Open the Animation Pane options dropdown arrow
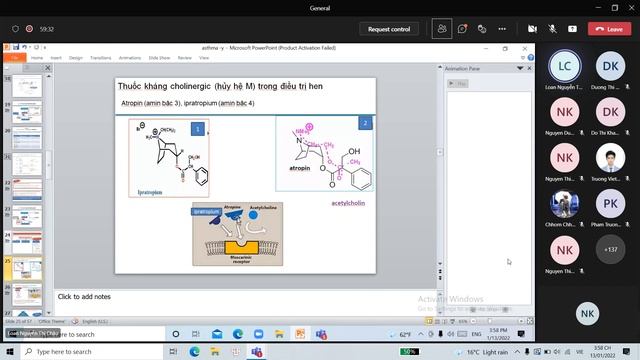The height and width of the screenshot is (360, 640). (520, 68)
